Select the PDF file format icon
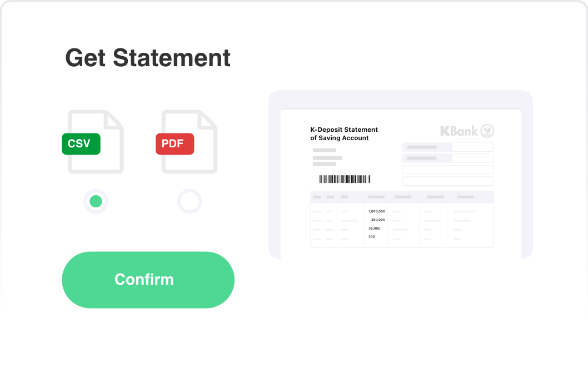 [187, 141]
